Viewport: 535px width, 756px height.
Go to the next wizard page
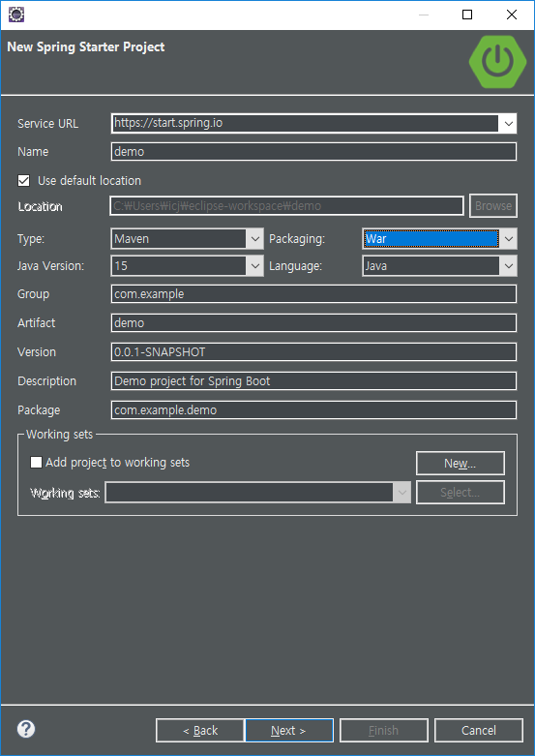(289, 731)
